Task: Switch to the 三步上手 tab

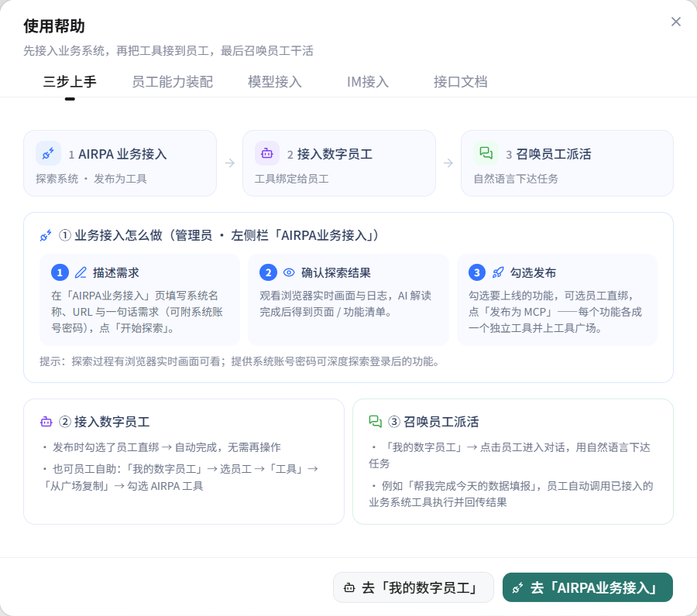Action: coord(70,82)
